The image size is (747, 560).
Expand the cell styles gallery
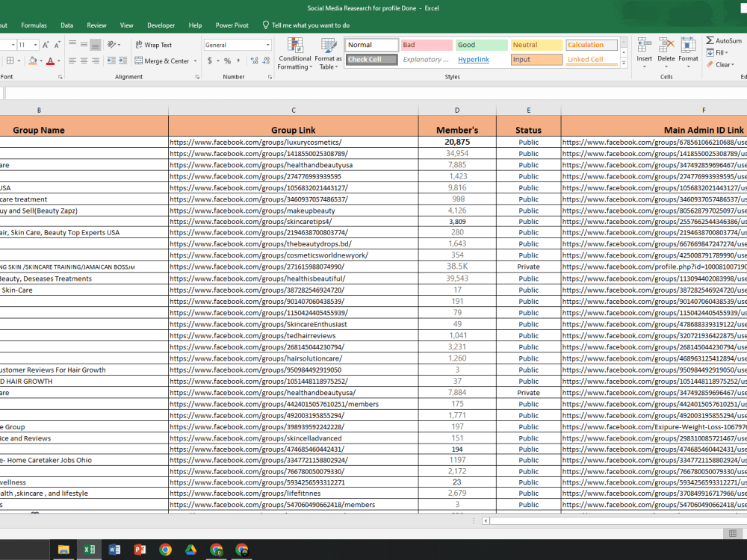pyautogui.click(x=624, y=63)
